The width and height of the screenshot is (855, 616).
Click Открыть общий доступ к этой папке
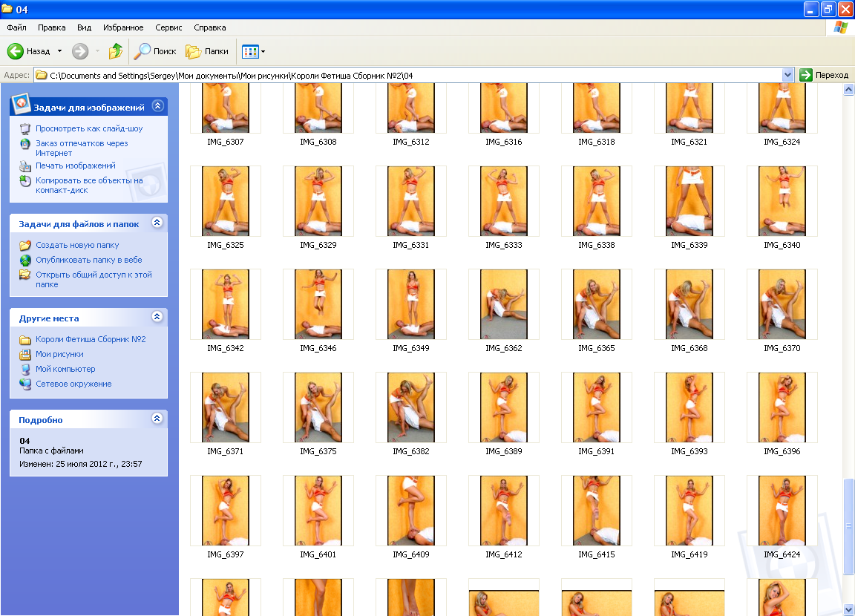(94, 279)
